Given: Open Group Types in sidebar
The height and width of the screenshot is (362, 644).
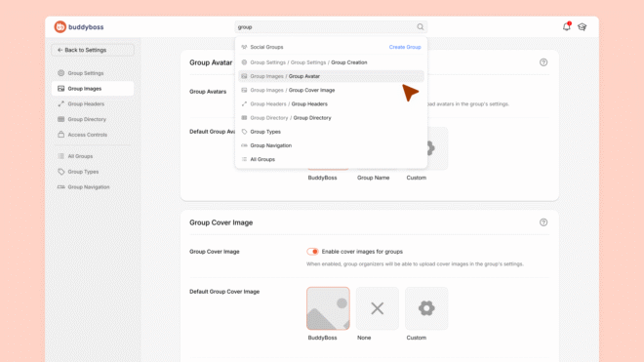Looking at the screenshot, I should tap(93, 172).
